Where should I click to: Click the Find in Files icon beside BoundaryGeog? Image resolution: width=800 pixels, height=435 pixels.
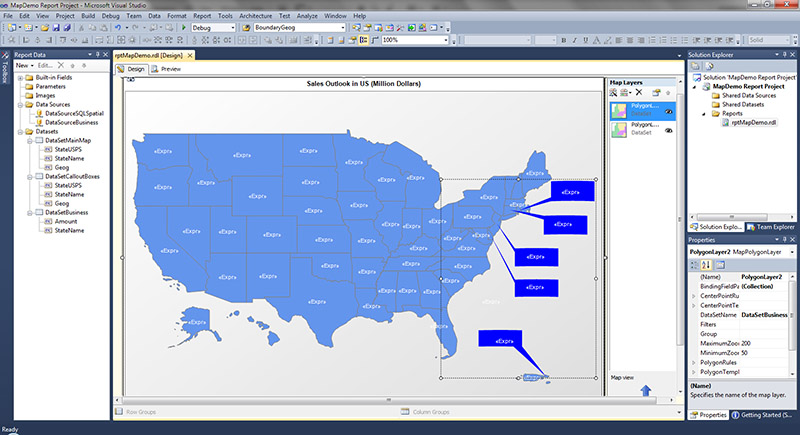click(246, 28)
